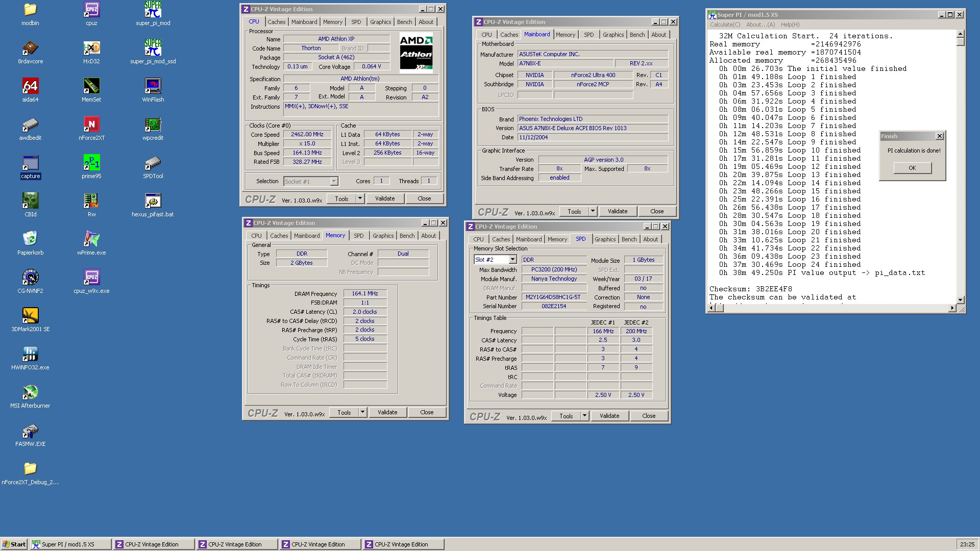Open nForce2XT_Debug folder on desktop
Screen dimensions: 980x551
[30, 473]
